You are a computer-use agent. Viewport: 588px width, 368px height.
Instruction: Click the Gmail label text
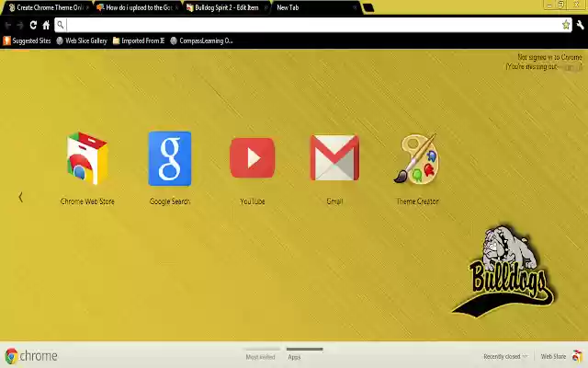pyautogui.click(x=334, y=201)
